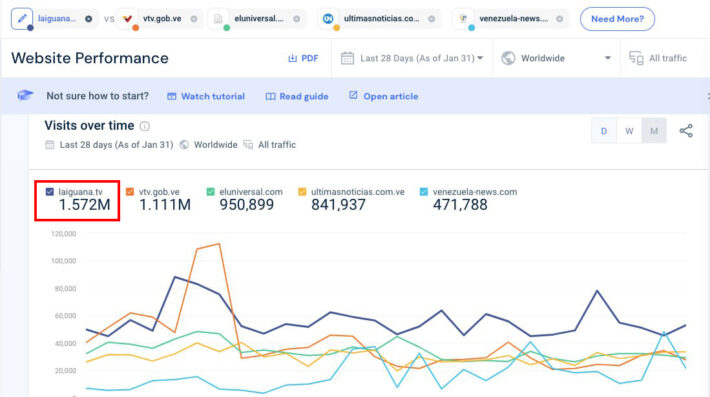The height and width of the screenshot is (397, 710).
Task: Uncheck the laiguana.tv series checkbox
Action: (x=50, y=192)
